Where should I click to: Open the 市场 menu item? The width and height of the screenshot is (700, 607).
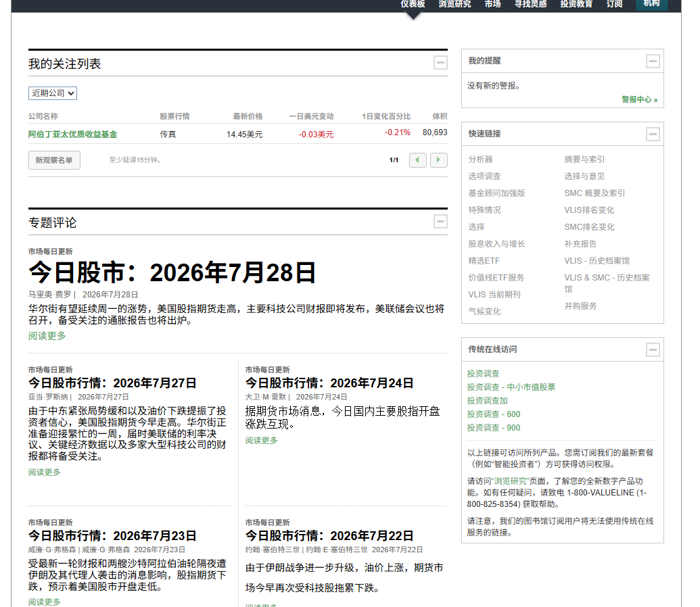(x=492, y=4)
